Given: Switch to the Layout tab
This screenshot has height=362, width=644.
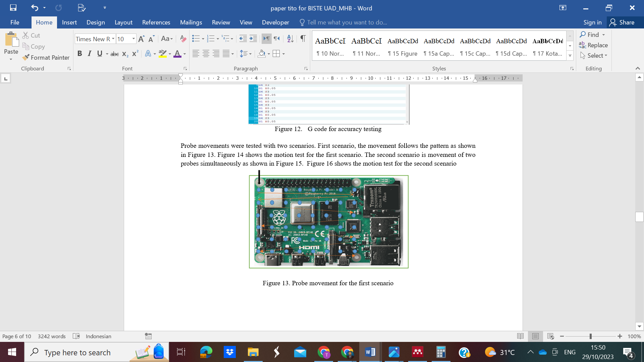Looking at the screenshot, I should point(123,22).
